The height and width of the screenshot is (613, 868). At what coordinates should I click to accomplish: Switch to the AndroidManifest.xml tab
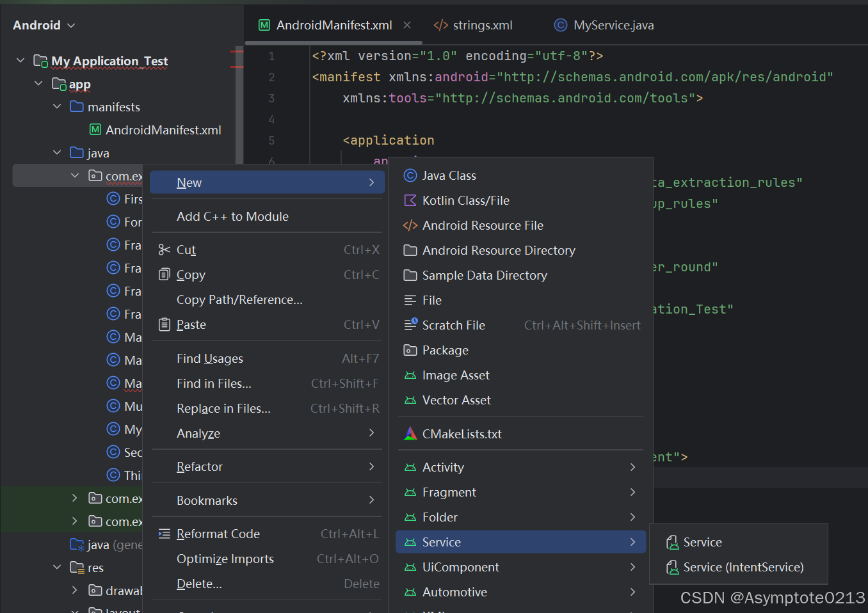334,25
